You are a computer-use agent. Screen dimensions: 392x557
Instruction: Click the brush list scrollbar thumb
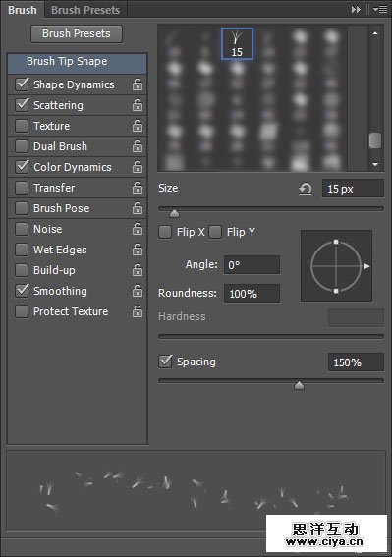click(375, 140)
